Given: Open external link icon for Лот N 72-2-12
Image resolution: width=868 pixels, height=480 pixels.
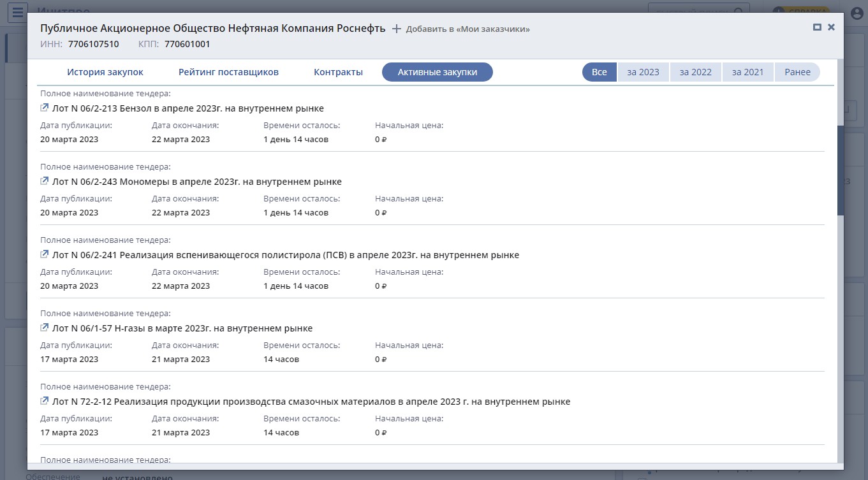Looking at the screenshot, I should (45, 401).
